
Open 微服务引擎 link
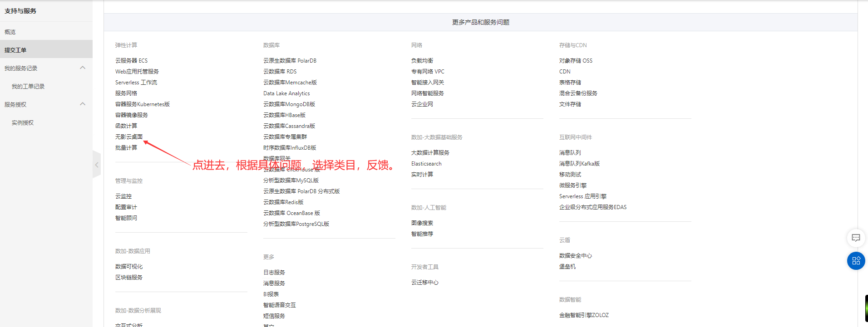point(573,185)
